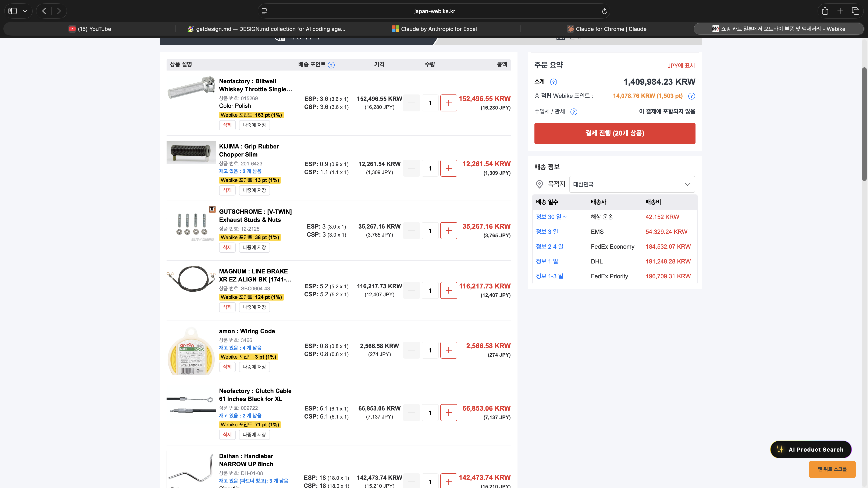Image resolution: width=868 pixels, height=488 pixels.
Task: Switch prices to JPY display
Action: 681,66
